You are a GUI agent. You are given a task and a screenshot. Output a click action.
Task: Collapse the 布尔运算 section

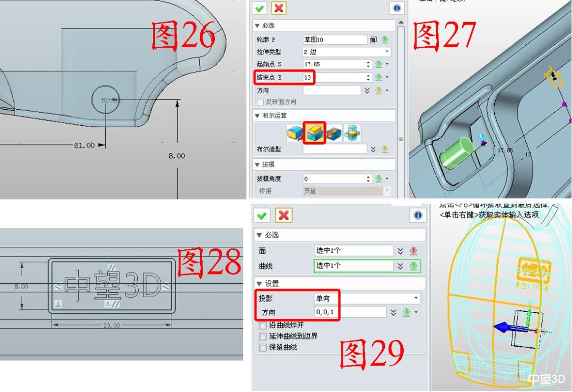pyautogui.click(x=257, y=116)
